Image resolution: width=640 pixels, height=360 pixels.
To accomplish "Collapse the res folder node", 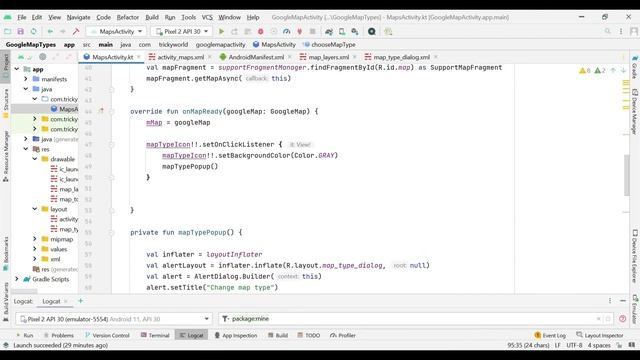I will pyautogui.click(x=26, y=149).
